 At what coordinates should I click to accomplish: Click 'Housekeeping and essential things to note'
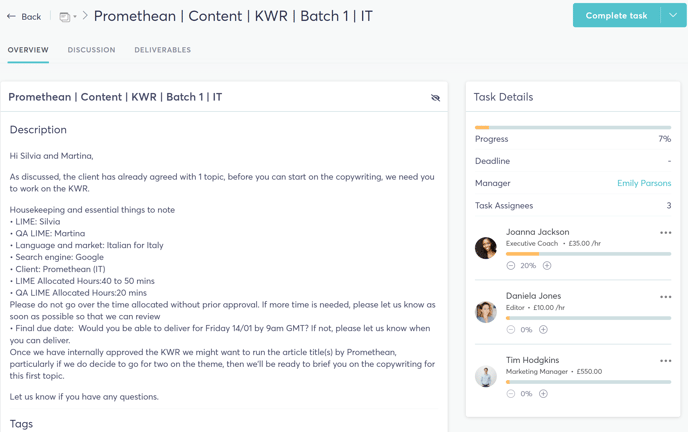point(92,210)
